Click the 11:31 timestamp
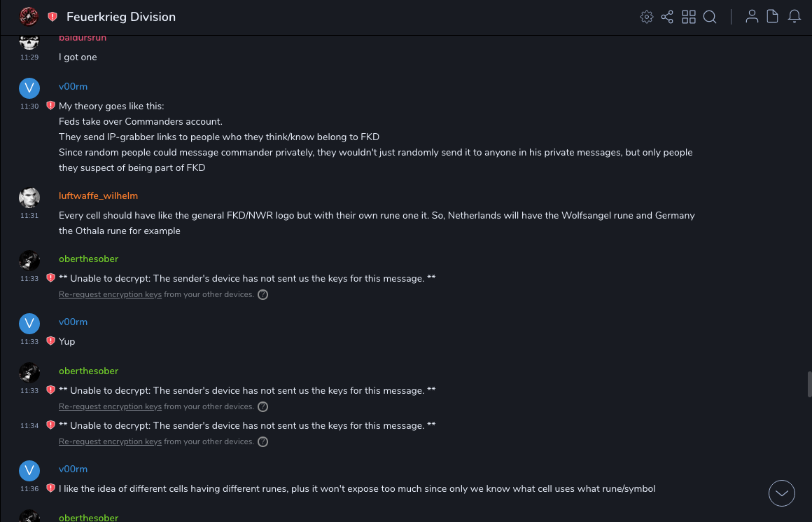 point(29,216)
